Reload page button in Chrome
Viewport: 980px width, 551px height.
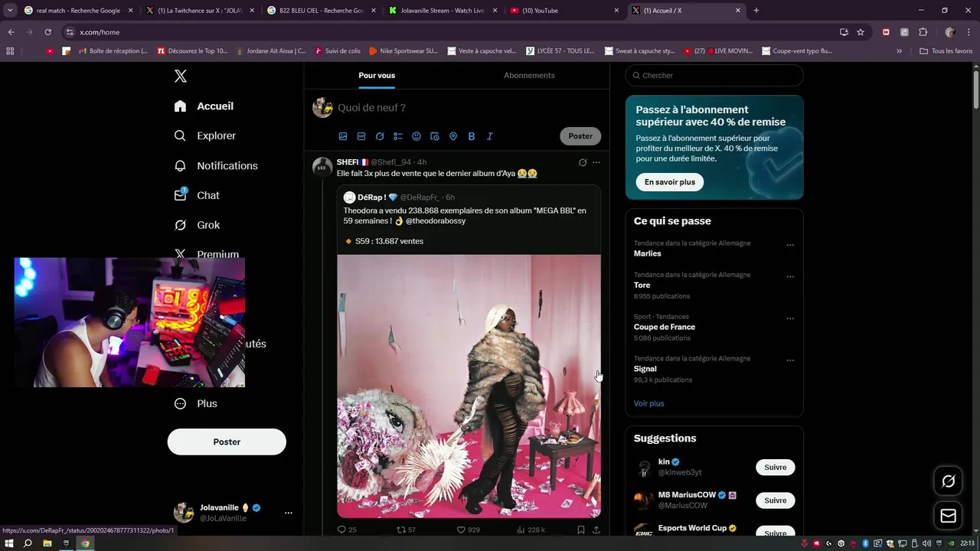point(47,32)
